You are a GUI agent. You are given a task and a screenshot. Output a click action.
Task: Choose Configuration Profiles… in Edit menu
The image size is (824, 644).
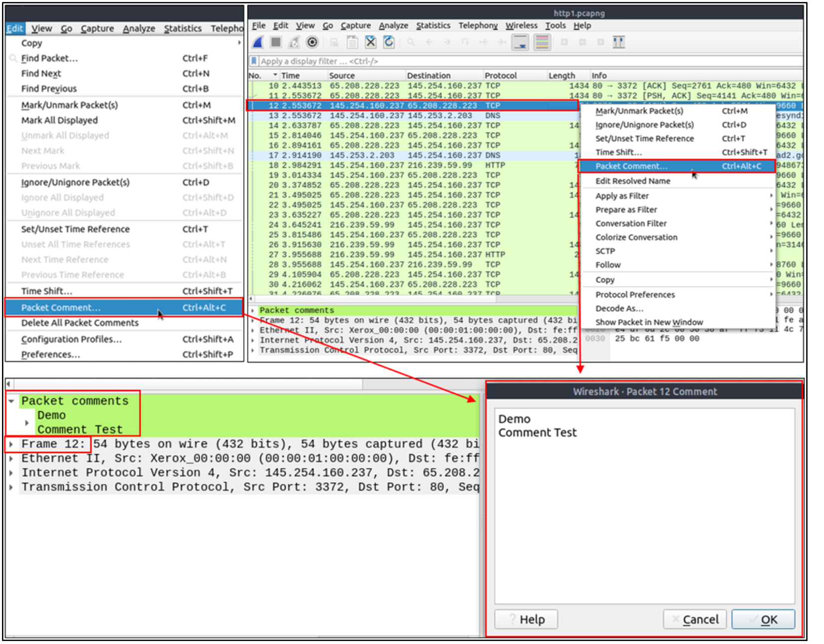[124, 339]
